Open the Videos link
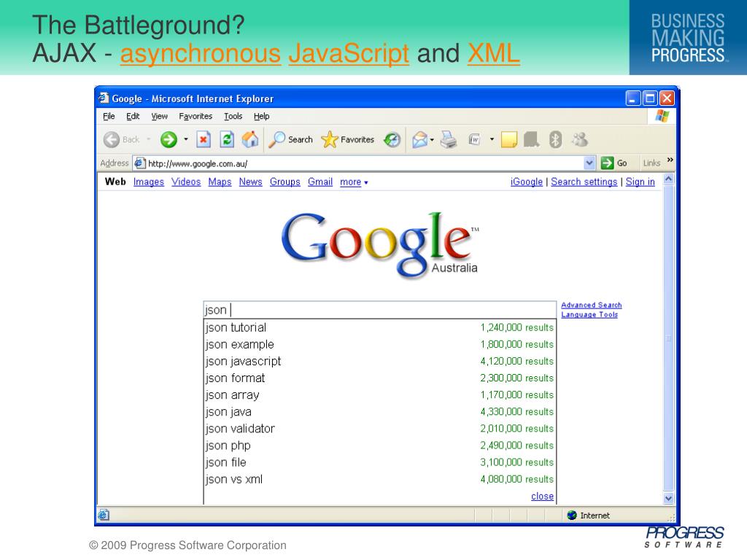Viewport: 747px width, 560px height. (186, 182)
